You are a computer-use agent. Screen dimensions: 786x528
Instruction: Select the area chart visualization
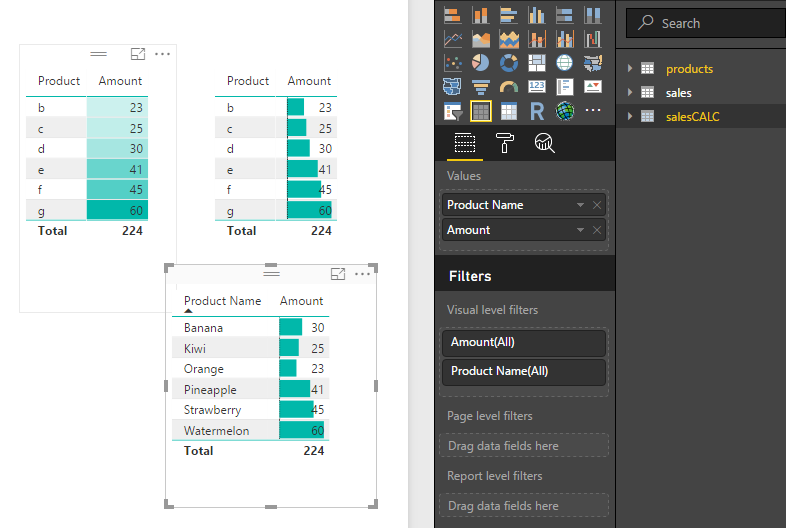coord(481,39)
